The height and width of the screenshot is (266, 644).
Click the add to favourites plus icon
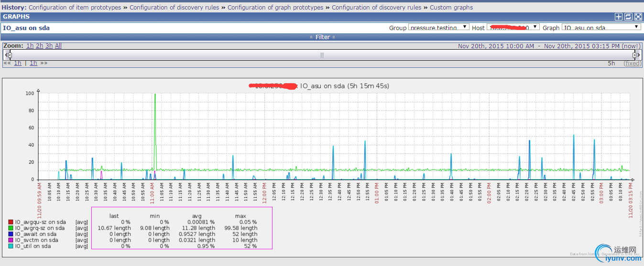pos(619,17)
